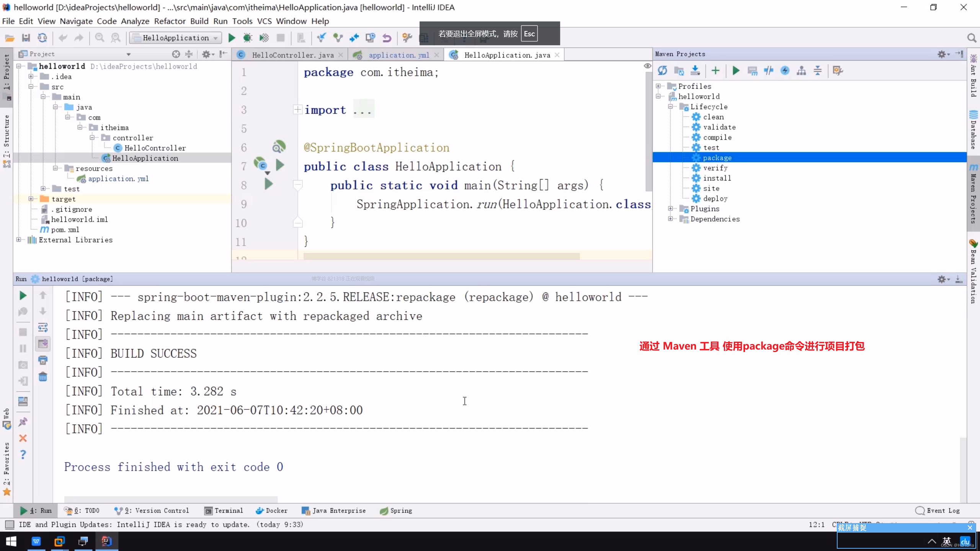The height and width of the screenshot is (551, 980).
Task: Switch to IntelliJ IDEA on the taskbar
Action: pos(106,541)
